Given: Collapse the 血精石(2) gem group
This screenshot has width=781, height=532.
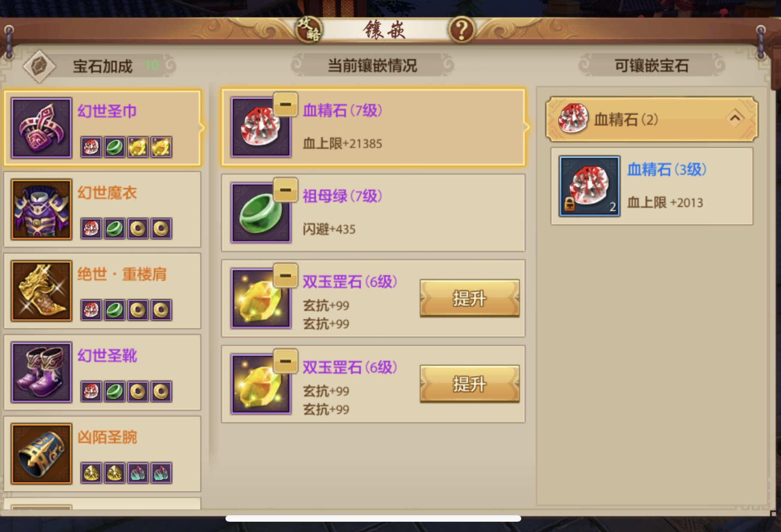Looking at the screenshot, I should pyautogui.click(x=652, y=119).
